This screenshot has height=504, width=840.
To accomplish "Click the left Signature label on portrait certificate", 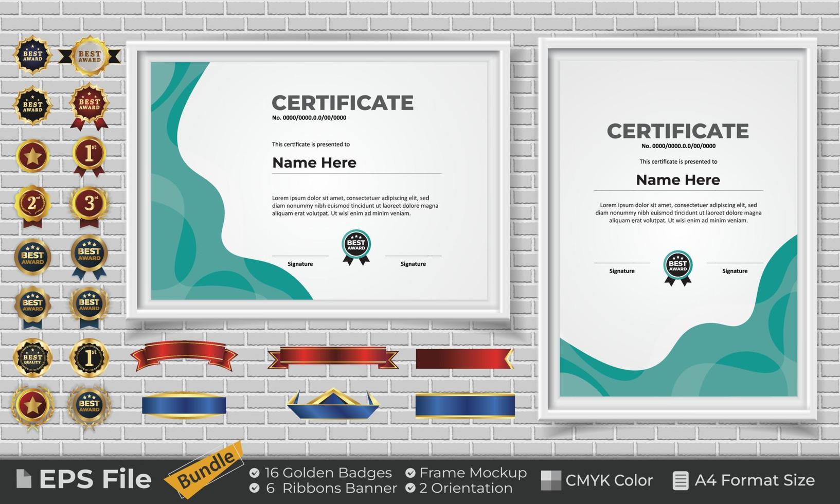I will point(622,271).
